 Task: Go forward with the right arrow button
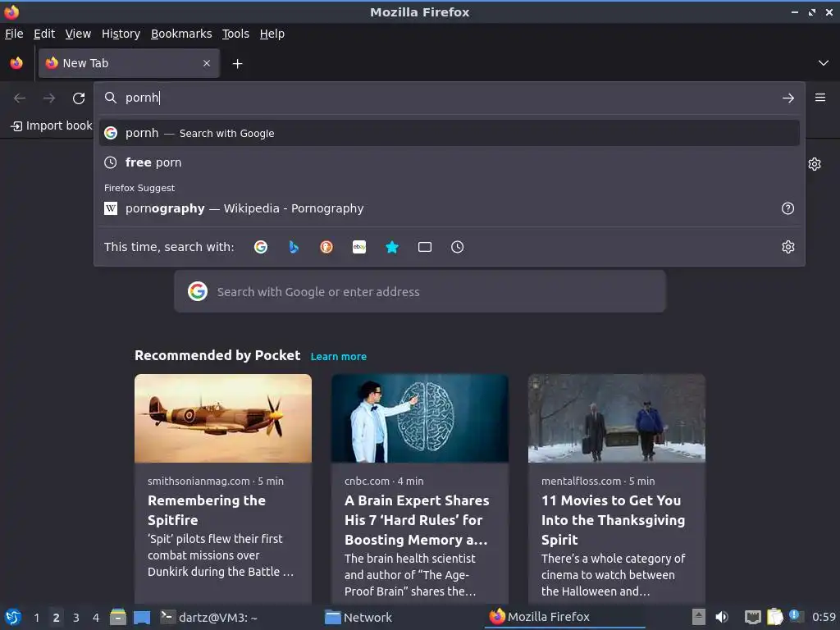(x=49, y=98)
